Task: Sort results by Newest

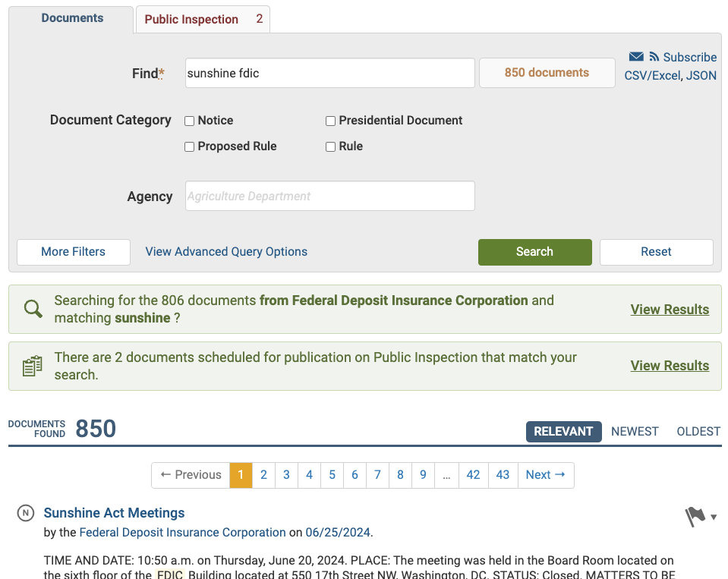Action: tap(635, 432)
